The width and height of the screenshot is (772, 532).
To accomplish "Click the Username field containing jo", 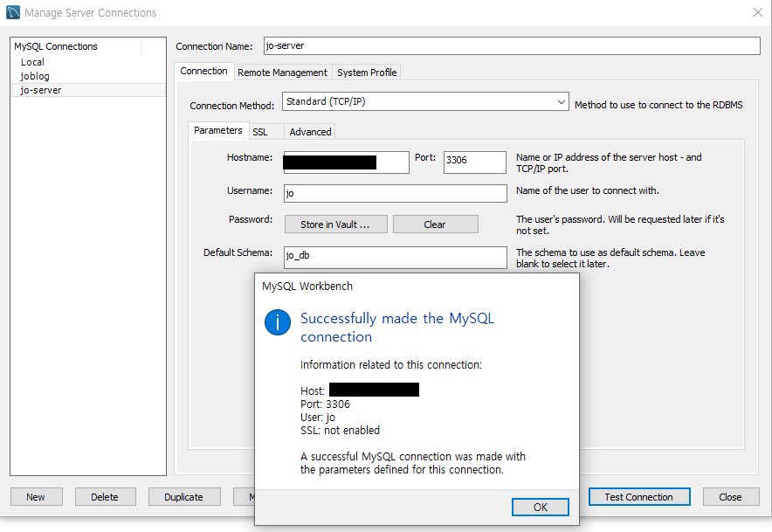I will [396, 193].
